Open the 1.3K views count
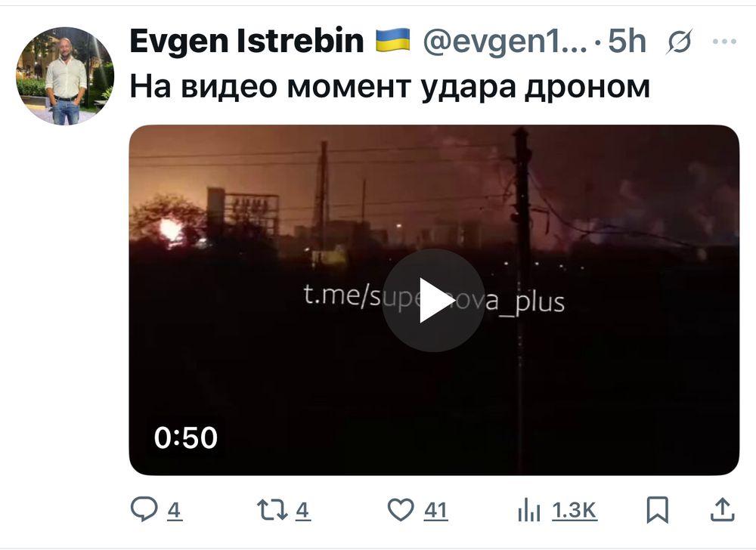This screenshot has height=550, width=756. (575, 510)
